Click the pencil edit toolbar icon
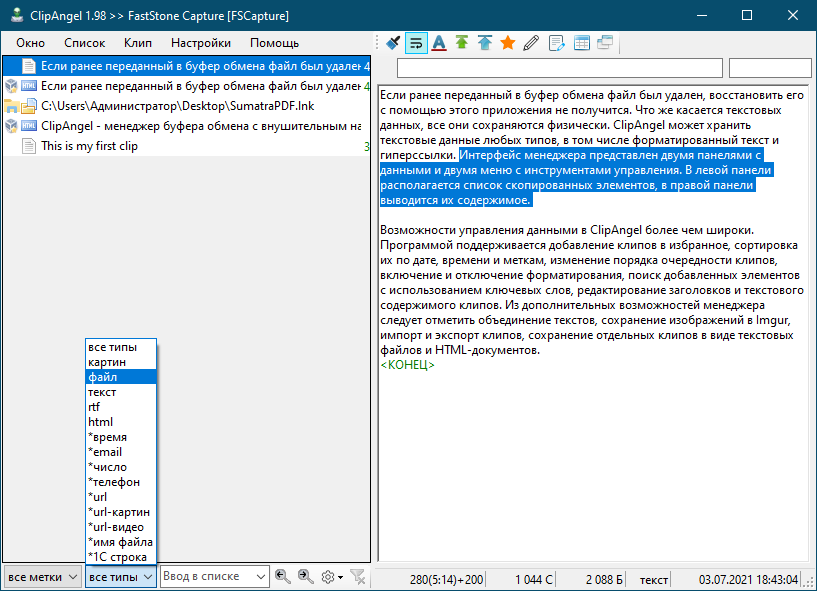The image size is (817, 591). pyautogui.click(x=530, y=43)
